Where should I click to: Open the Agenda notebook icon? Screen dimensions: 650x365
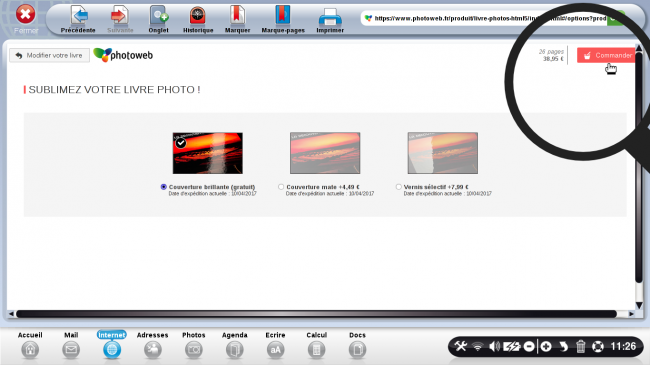pos(235,350)
